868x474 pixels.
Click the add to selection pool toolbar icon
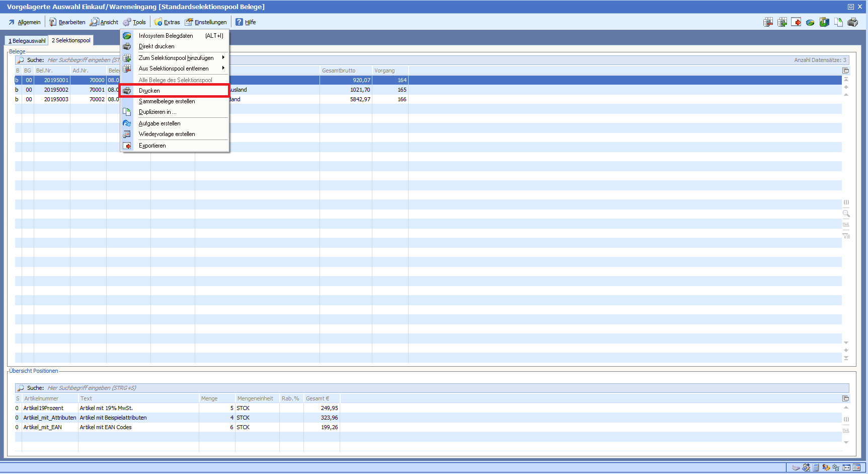coord(782,22)
